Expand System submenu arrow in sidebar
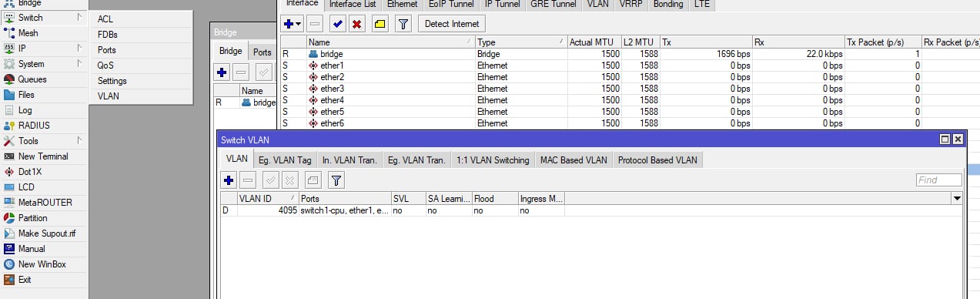The image size is (980, 299). [x=80, y=64]
